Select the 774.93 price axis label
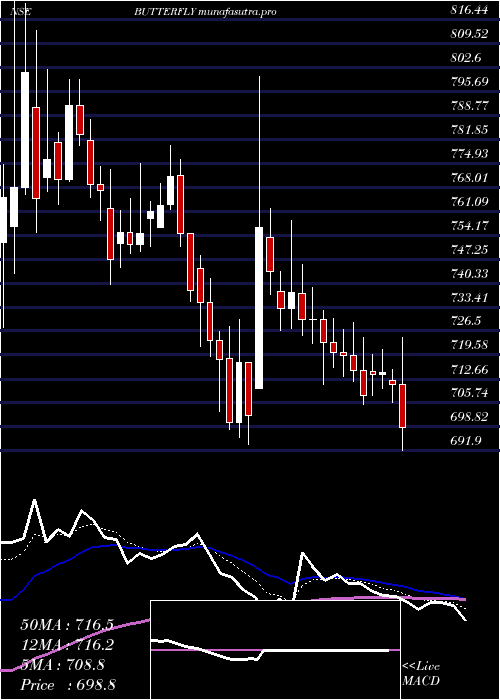 469,154
